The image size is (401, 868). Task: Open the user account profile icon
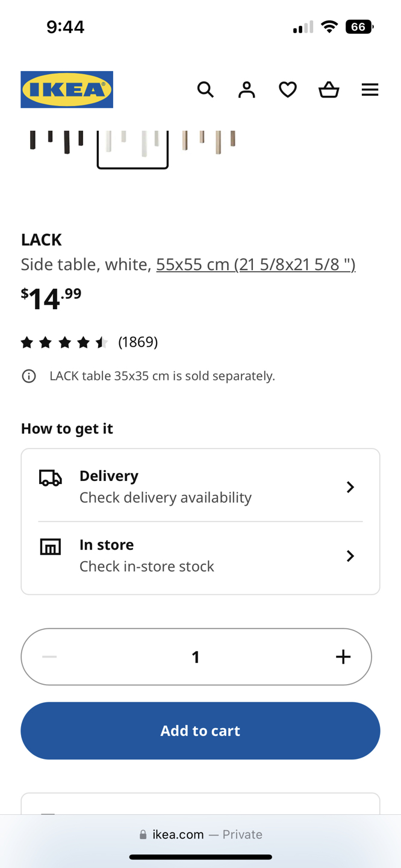(246, 90)
